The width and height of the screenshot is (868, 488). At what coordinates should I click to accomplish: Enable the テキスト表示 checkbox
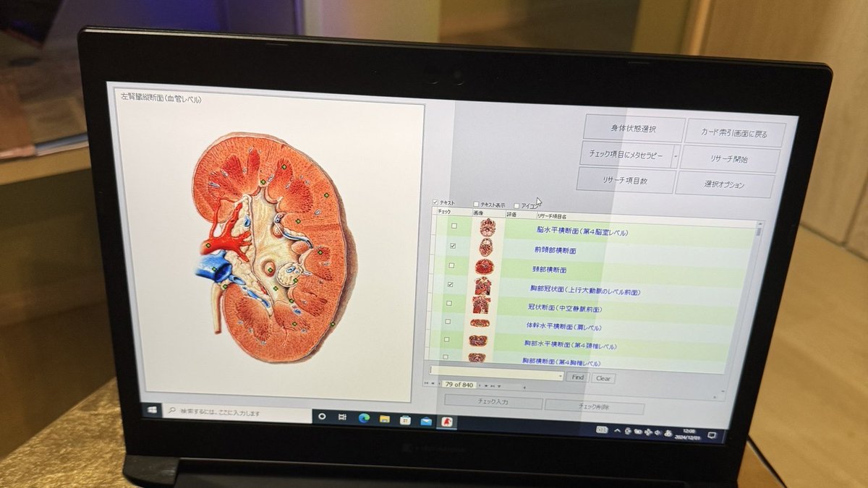(476, 204)
